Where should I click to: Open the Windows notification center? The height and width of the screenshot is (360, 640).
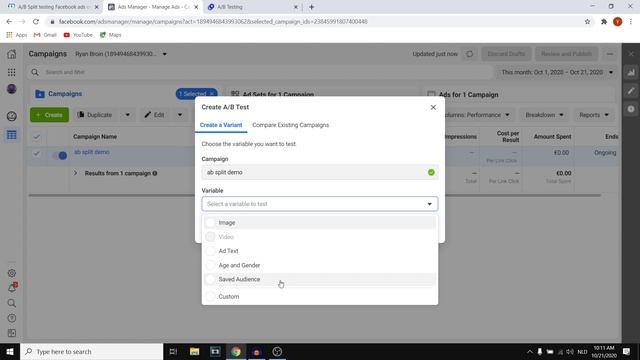click(x=627, y=351)
